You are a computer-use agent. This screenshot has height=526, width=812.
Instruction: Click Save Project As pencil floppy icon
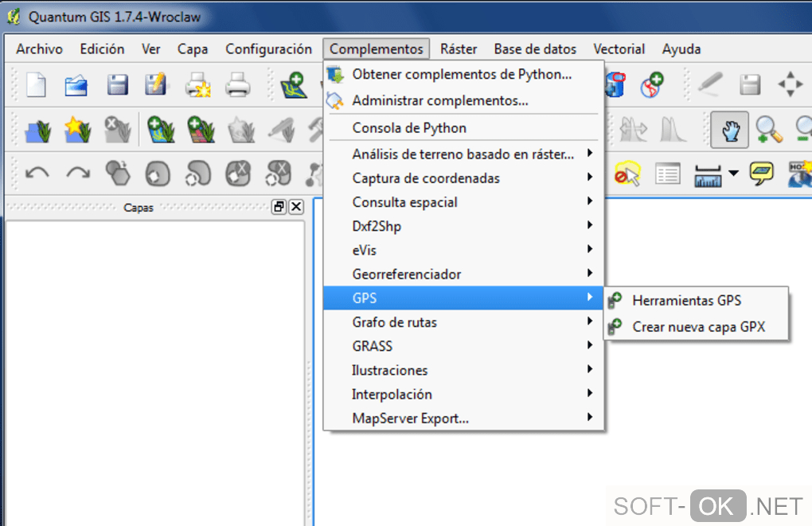click(156, 84)
